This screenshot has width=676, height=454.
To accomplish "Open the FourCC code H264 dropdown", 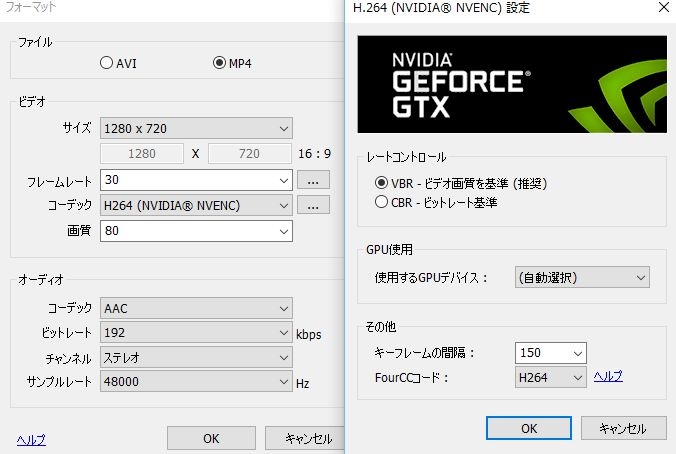I will [551, 378].
